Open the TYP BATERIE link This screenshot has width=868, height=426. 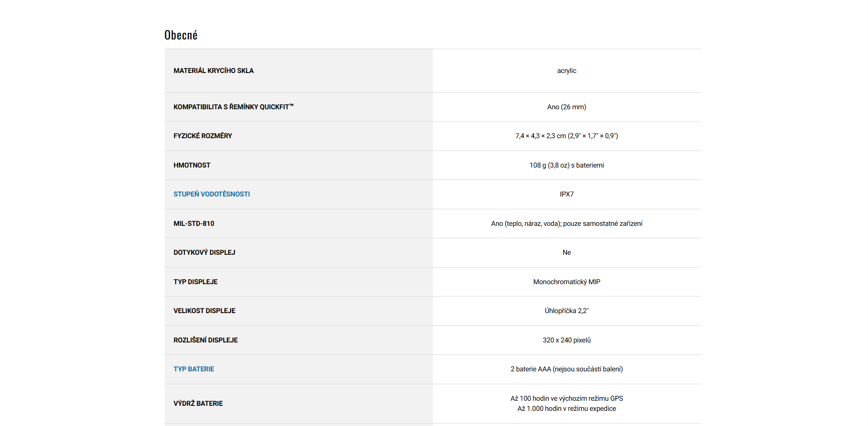pyautogui.click(x=194, y=369)
